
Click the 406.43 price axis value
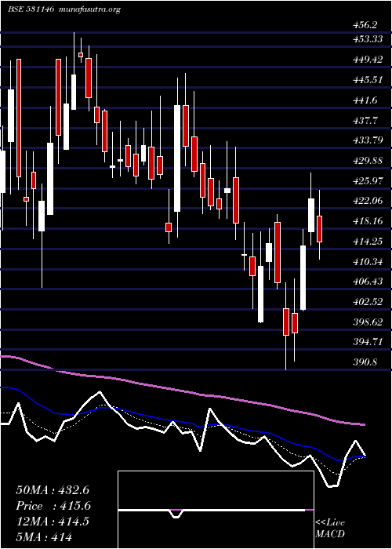(368, 282)
